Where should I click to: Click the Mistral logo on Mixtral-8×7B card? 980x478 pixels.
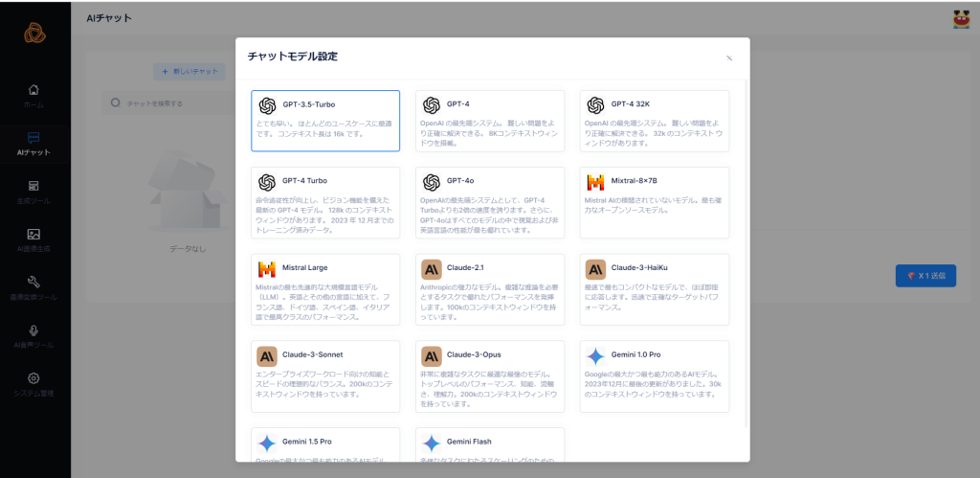point(595,182)
